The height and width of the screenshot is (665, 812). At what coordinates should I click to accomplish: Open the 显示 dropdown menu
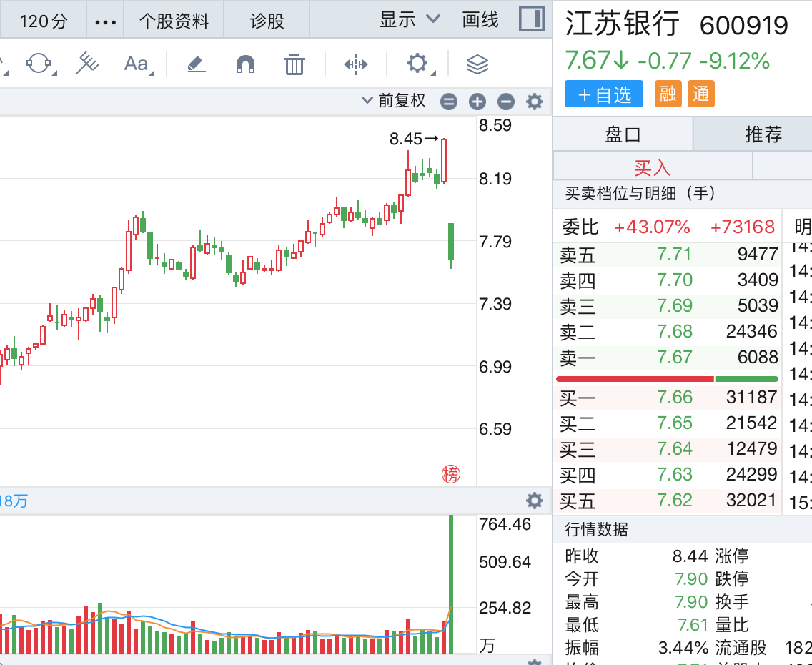click(x=409, y=20)
